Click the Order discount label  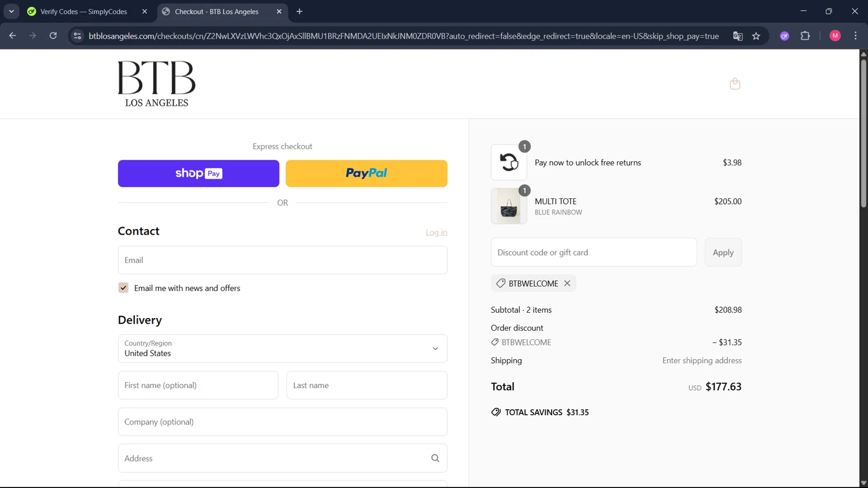pyautogui.click(x=517, y=328)
